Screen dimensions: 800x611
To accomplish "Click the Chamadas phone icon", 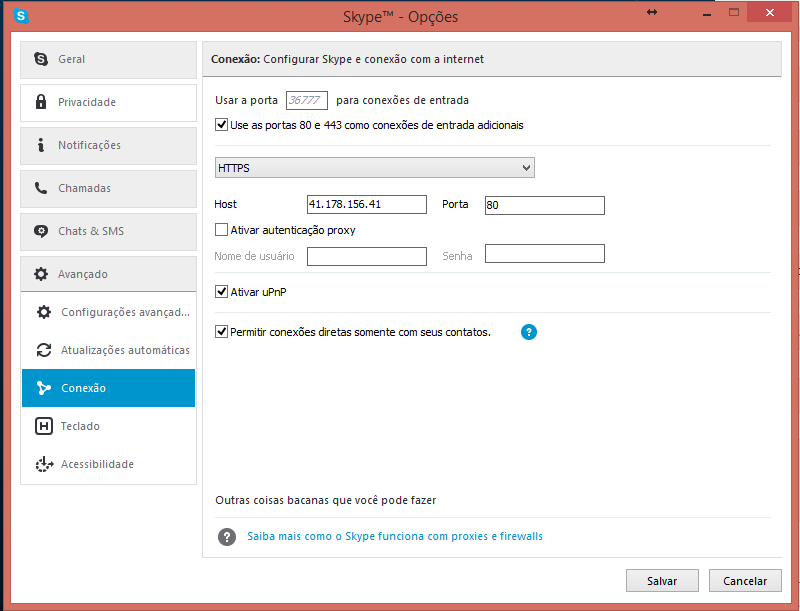I will [41, 188].
